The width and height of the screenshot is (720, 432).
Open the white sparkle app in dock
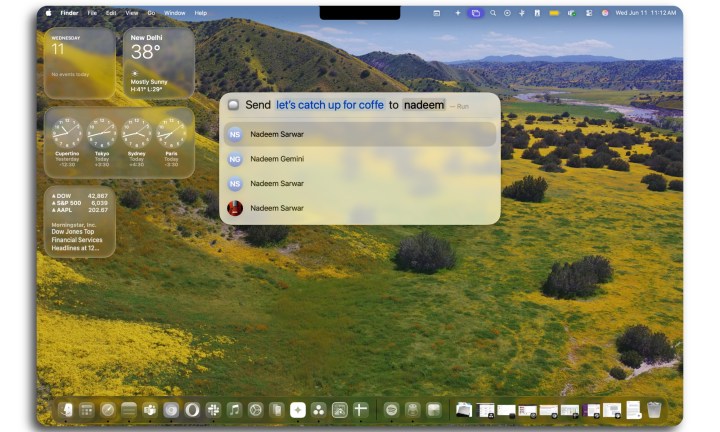(298, 410)
